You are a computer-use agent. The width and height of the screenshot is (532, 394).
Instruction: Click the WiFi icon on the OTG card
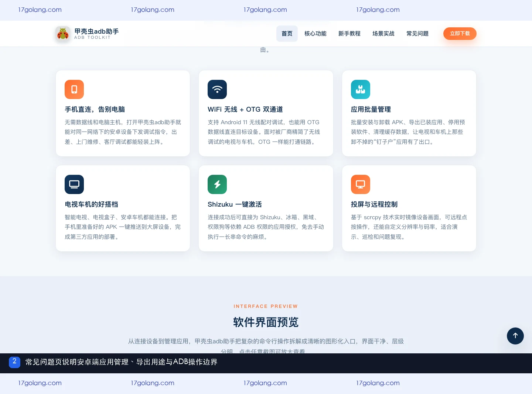pos(217,89)
